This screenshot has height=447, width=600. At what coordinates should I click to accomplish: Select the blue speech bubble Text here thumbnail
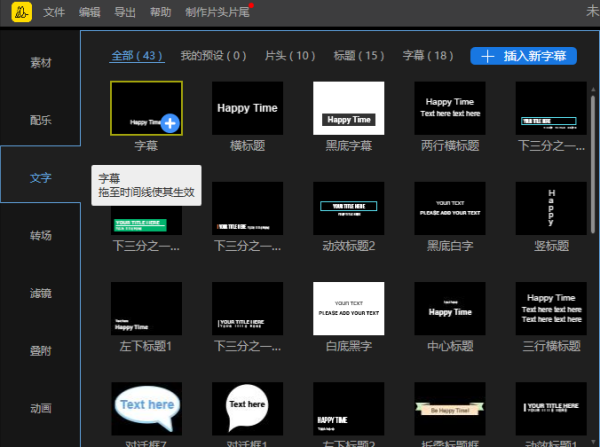[147, 409]
